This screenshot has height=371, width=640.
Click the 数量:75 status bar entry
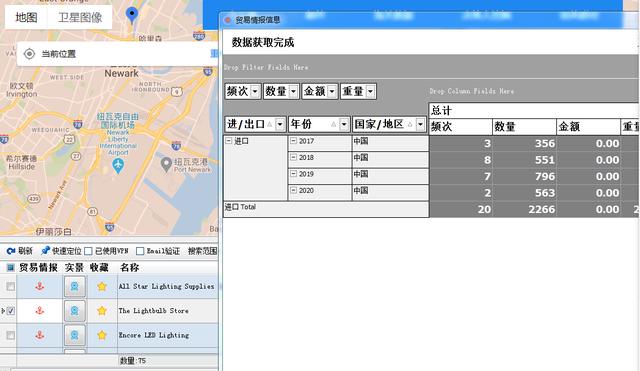(x=133, y=361)
